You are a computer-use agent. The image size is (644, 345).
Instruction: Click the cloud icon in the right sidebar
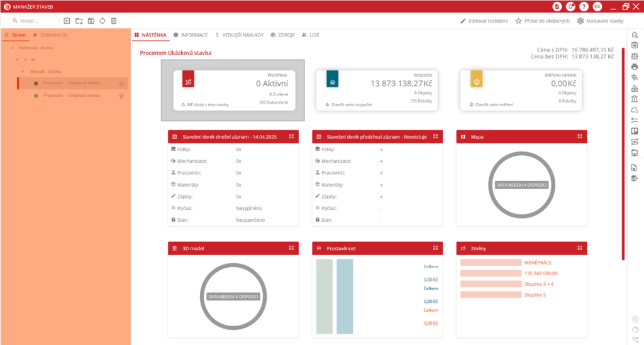click(x=635, y=110)
